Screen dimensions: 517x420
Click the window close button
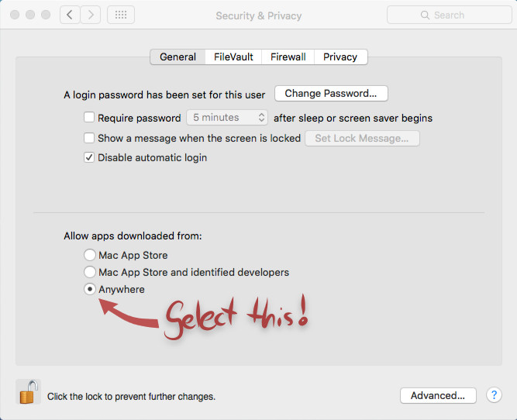click(x=15, y=15)
